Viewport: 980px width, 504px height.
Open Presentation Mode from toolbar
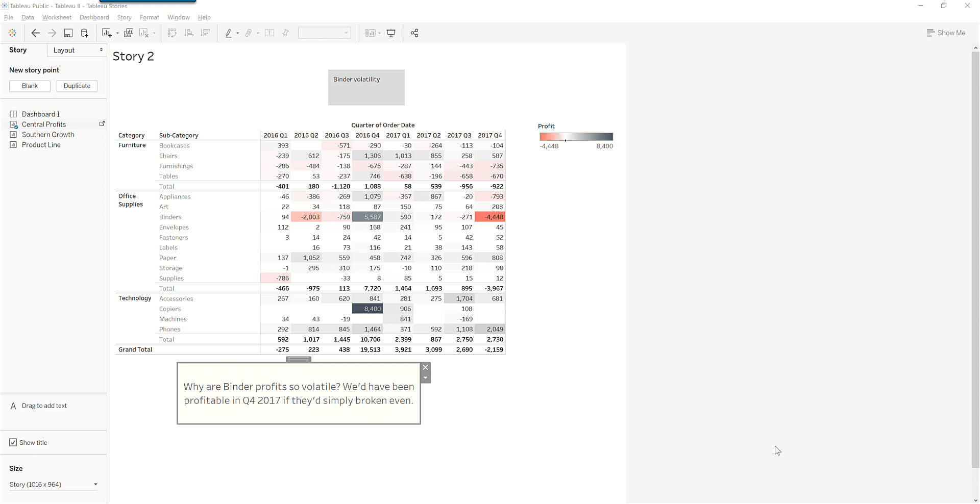click(x=391, y=33)
